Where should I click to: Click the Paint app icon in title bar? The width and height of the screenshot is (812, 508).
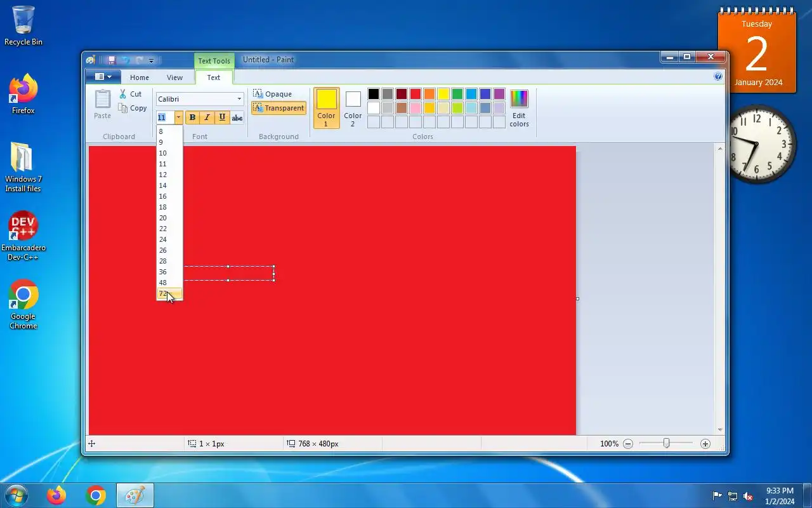[91, 60]
